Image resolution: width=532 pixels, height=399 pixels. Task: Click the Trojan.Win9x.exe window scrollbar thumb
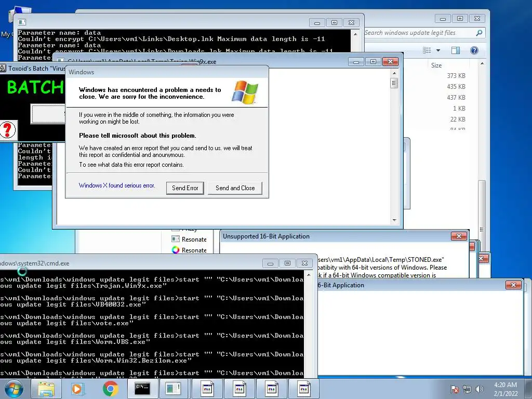(394, 83)
